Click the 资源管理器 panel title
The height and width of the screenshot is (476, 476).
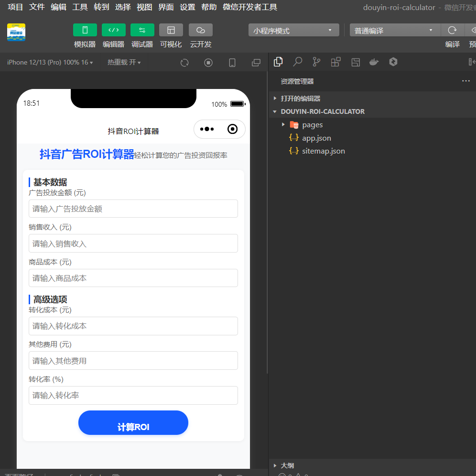pyautogui.click(x=297, y=81)
